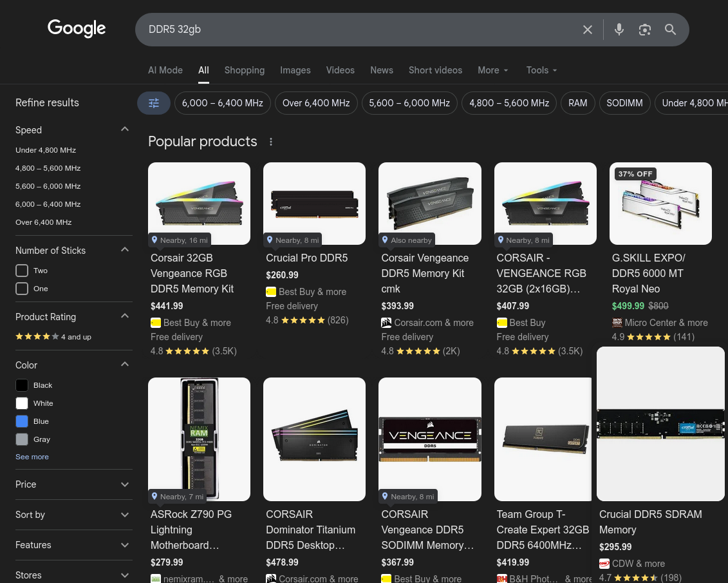Switch to AI Mode tab
Screen dimensions: 728x583
165,70
